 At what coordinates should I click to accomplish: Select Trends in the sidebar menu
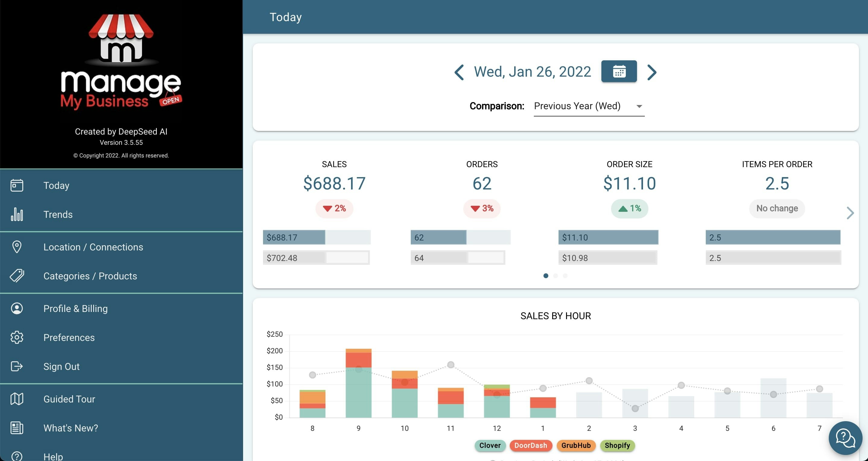click(x=58, y=214)
